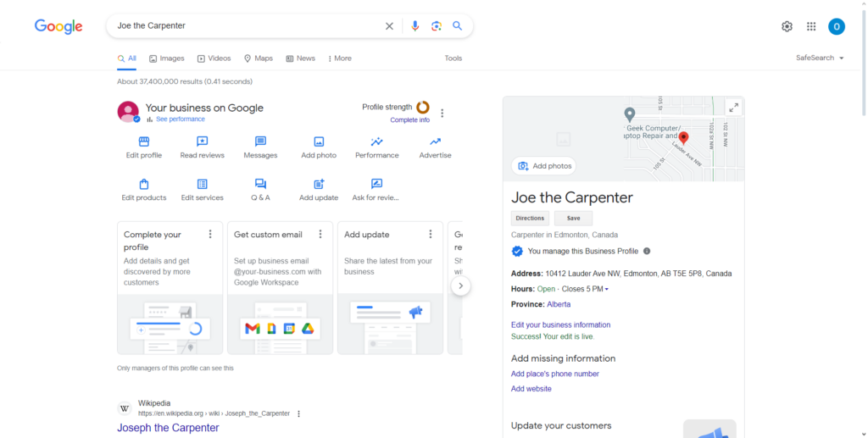Open search settings gear
868x438 pixels.
coord(787,26)
